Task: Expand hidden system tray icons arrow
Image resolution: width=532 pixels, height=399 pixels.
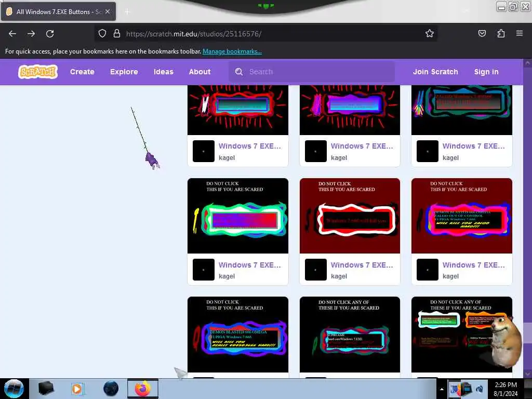Action: point(442,389)
